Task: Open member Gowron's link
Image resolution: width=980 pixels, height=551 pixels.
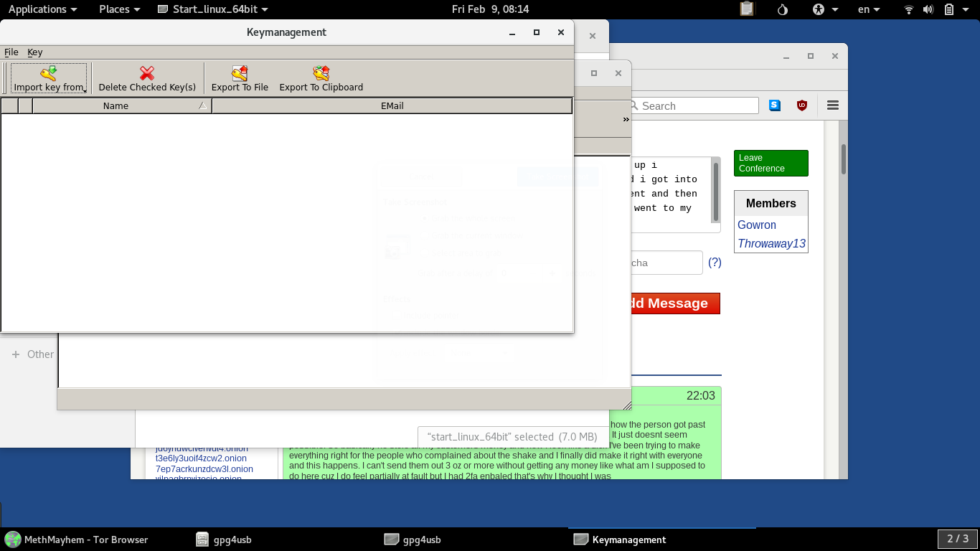Action: [757, 225]
